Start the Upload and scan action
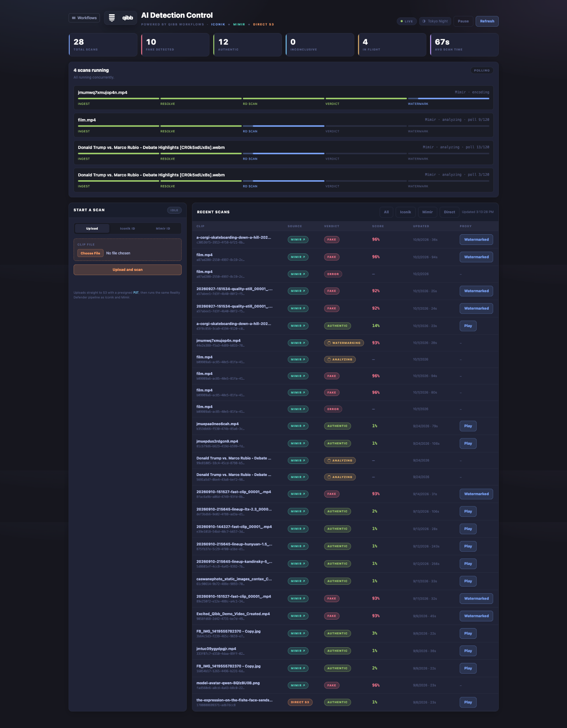 pyautogui.click(x=128, y=270)
